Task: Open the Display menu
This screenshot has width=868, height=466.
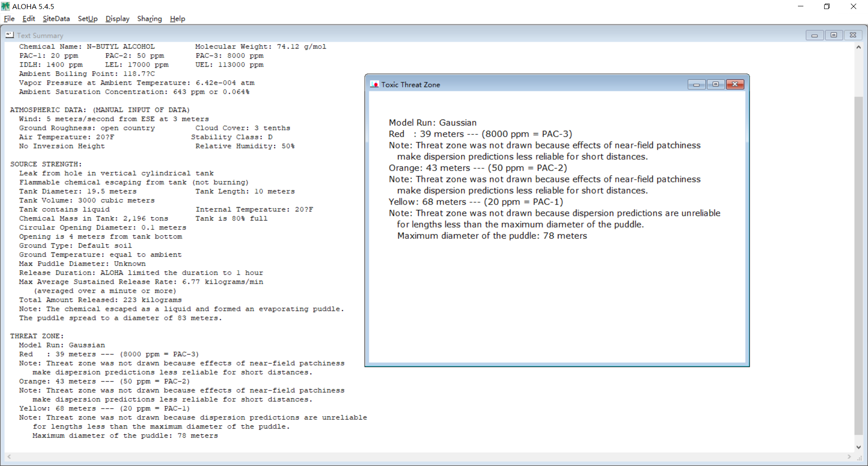Action: [118, 19]
